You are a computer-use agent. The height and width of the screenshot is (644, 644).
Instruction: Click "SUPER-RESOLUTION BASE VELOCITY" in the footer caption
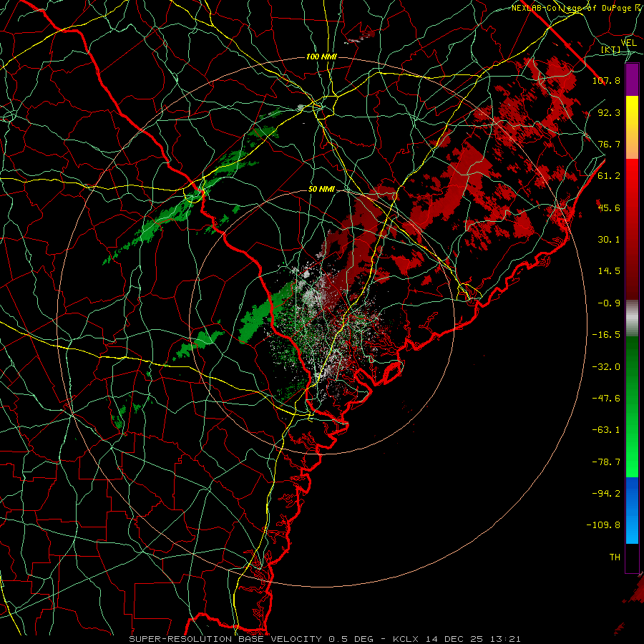click(225, 639)
